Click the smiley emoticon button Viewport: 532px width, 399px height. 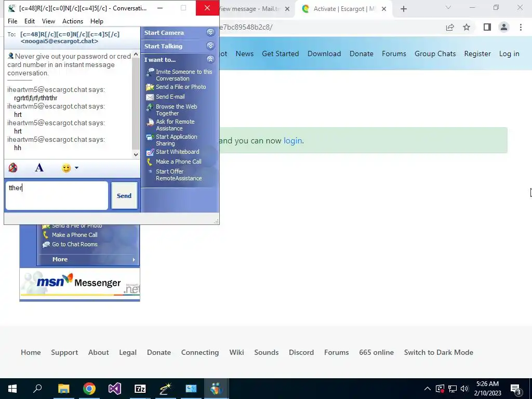point(66,168)
